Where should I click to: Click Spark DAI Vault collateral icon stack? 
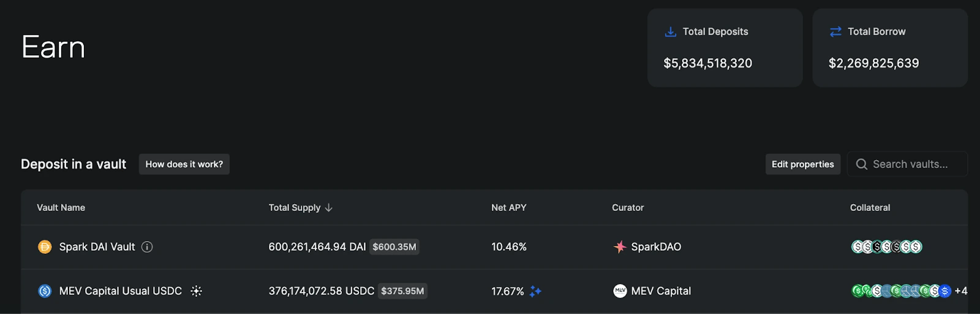point(887,247)
